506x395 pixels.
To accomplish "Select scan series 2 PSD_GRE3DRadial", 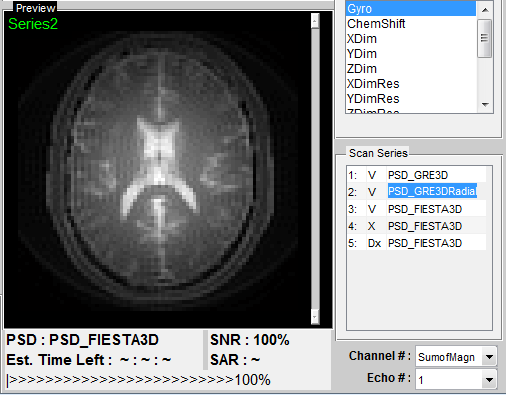I will pyautogui.click(x=416, y=192).
